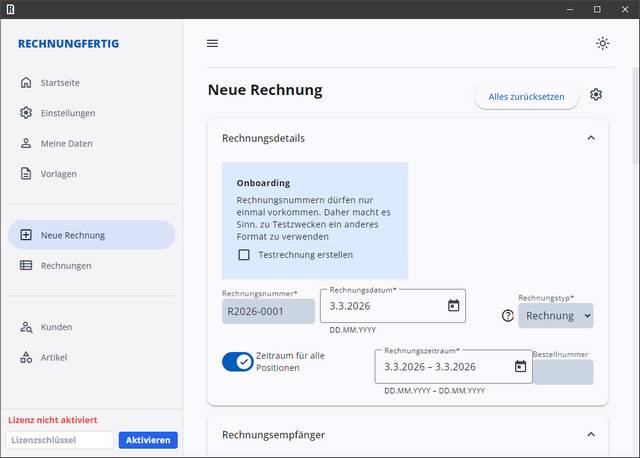The width and height of the screenshot is (640, 458).
Task: Enable the Testrechnung erstellen checkbox
Action: click(244, 255)
